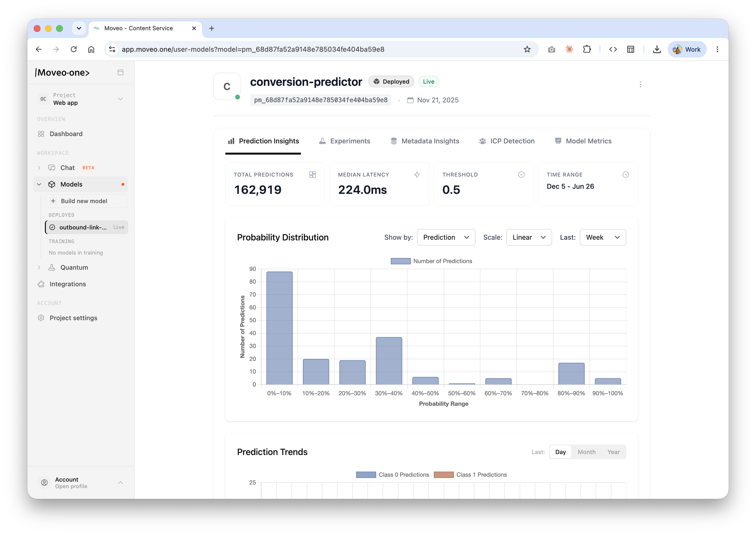Expand the Account menu chevron

[120, 483]
